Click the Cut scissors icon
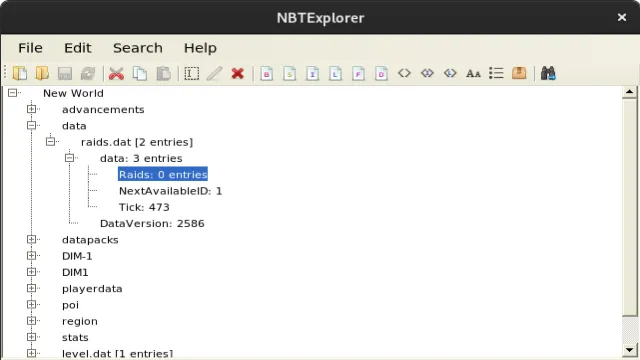Screen dimensions: 640x360 pos(116,73)
